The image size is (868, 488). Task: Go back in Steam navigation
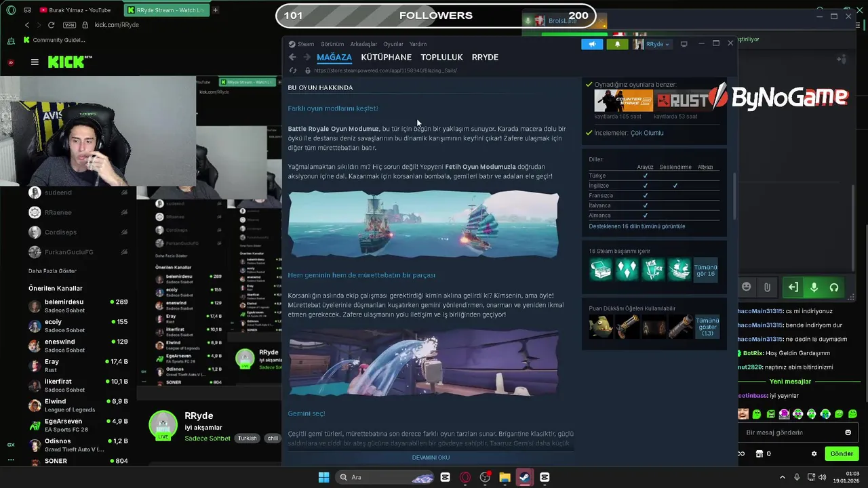click(292, 58)
